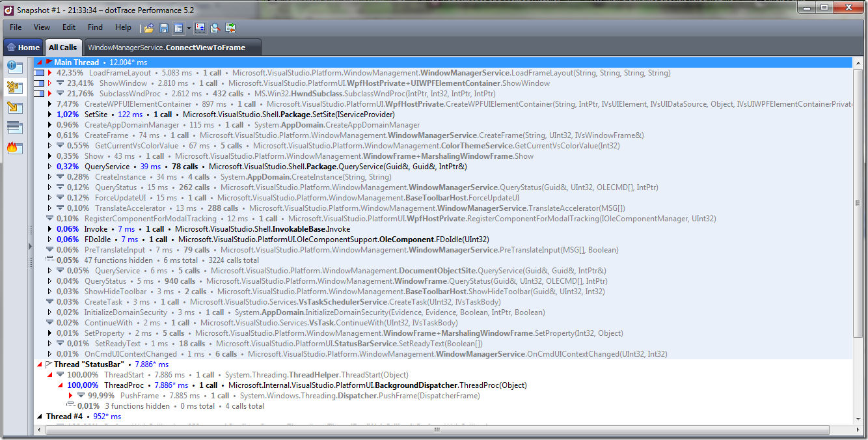Expand the CreateAppDomainManager row
The width and height of the screenshot is (868, 440).
(x=49, y=125)
